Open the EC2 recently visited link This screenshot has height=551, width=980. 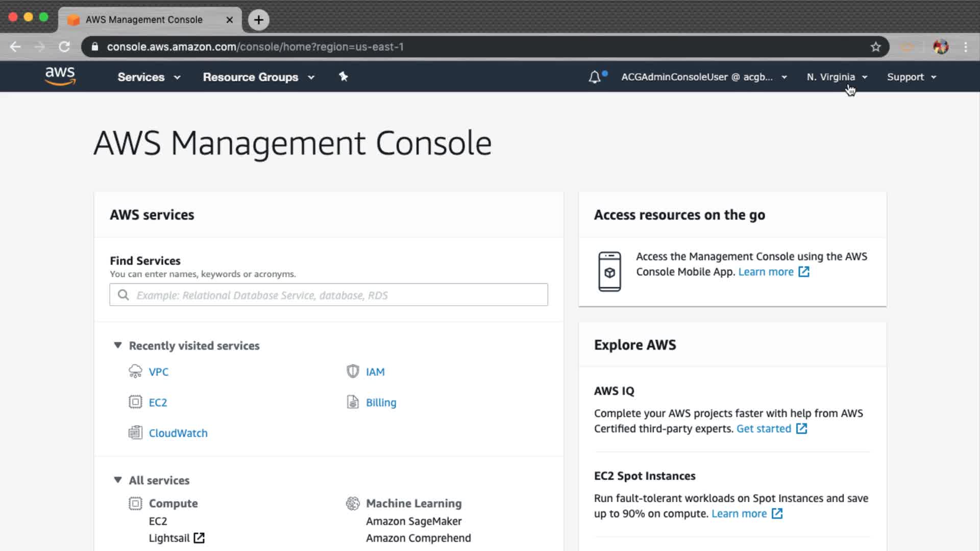158,403
